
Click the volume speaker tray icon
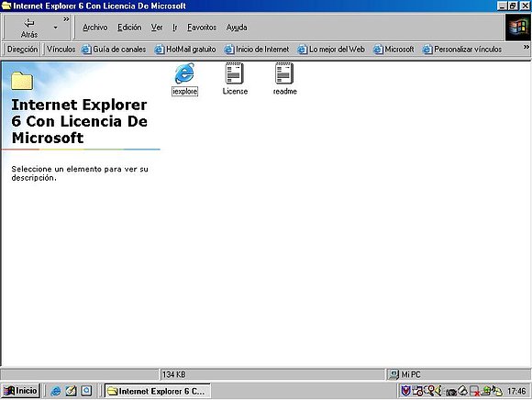[x=438, y=391]
